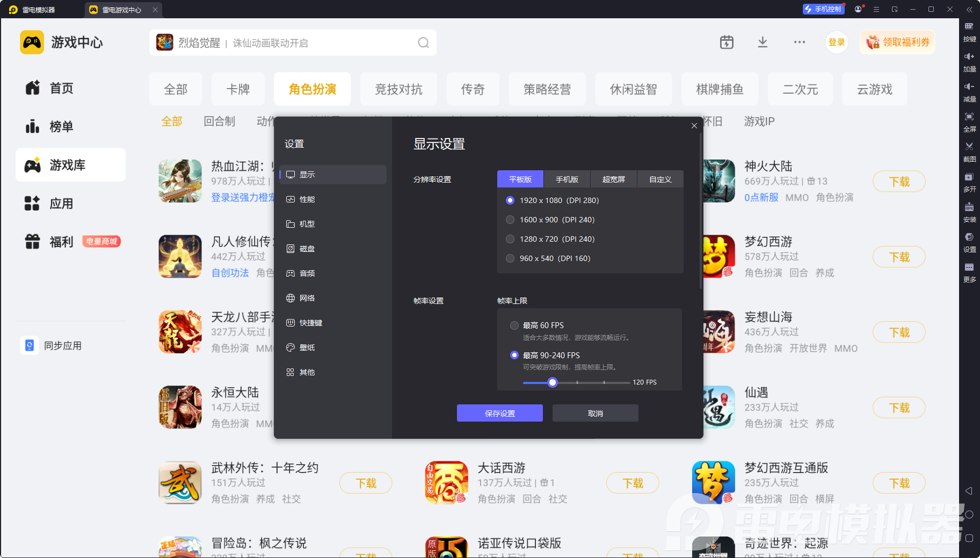Open the hamburger menu in title bar
Image resolution: width=980 pixels, height=558 pixels.
pyautogui.click(x=876, y=9)
